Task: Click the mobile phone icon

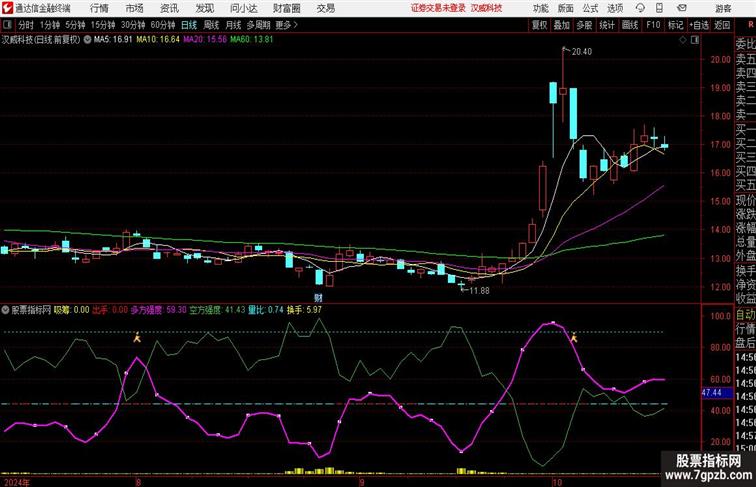Action: 659,8
